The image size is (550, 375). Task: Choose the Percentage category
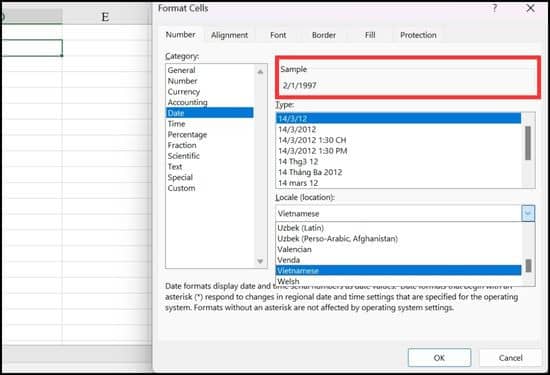point(209,135)
